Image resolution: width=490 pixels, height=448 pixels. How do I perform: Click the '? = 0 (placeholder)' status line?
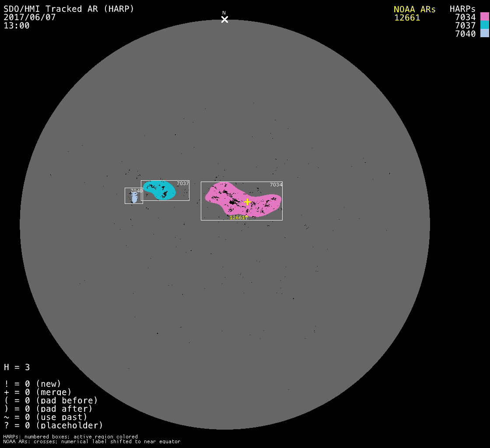point(53,425)
